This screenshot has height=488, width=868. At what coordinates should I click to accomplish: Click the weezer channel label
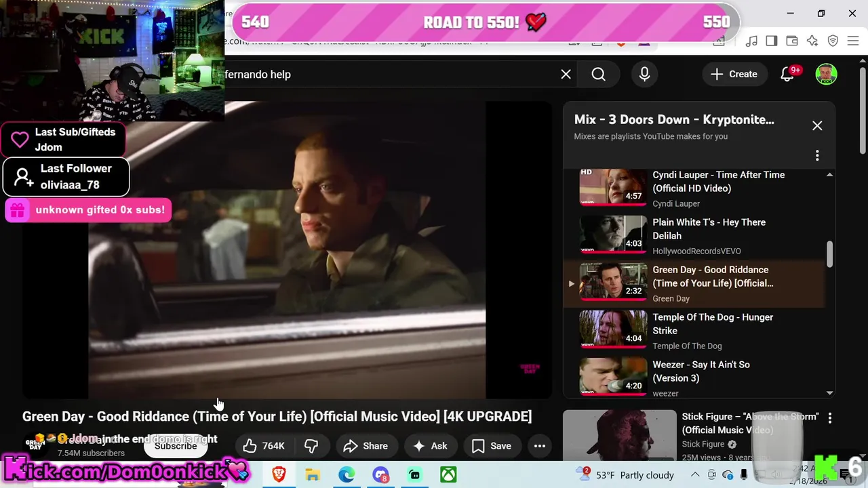(665, 393)
